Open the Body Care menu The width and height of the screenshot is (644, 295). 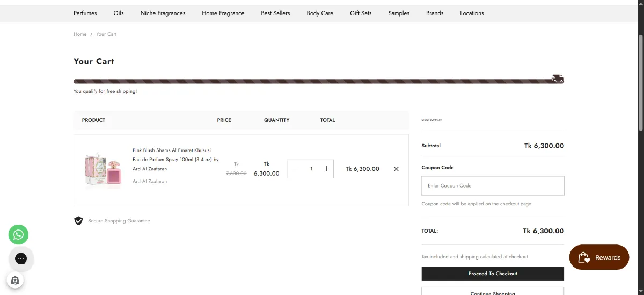click(320, 13)
